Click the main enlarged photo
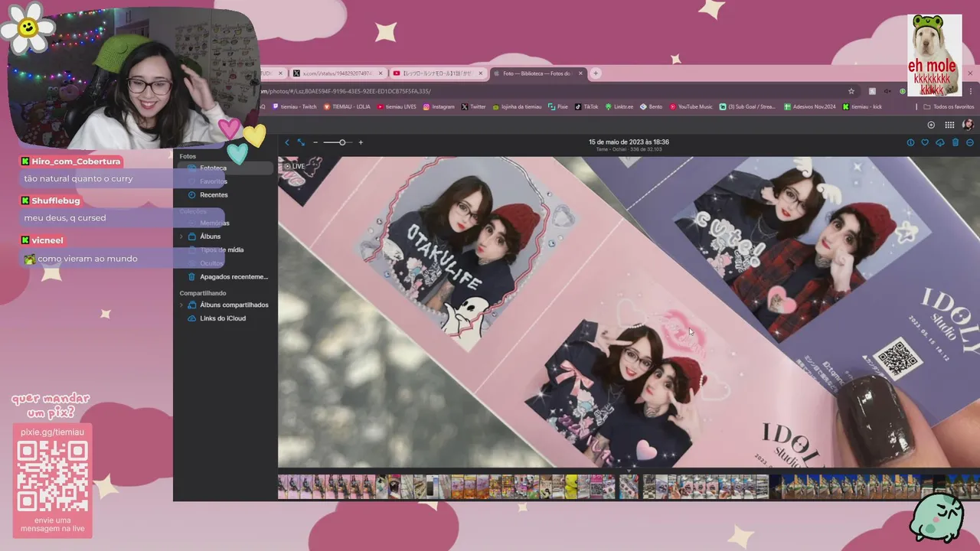Viewport: 980px width, 551px height. pyautogui.click(x=629, y=312)
